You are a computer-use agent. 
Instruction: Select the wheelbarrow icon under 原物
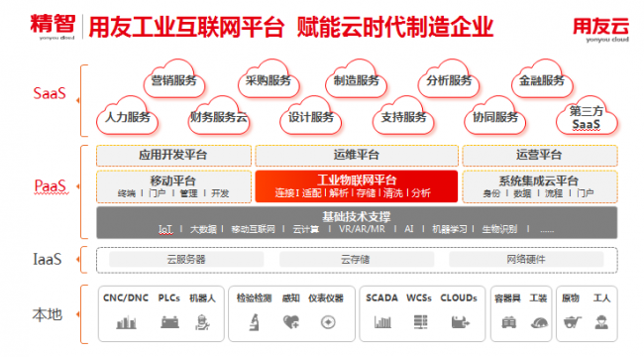coord(572,322)
